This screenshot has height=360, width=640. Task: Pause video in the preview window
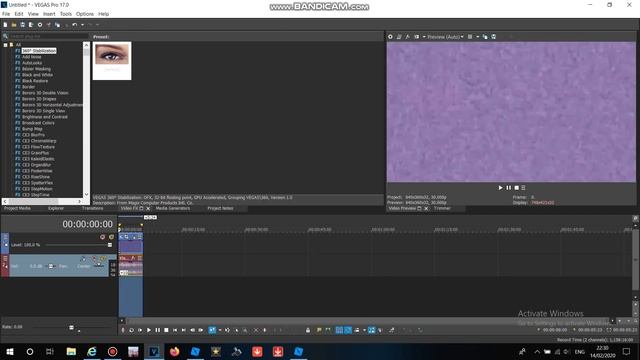pyautogui.click(x=509, y=188)
